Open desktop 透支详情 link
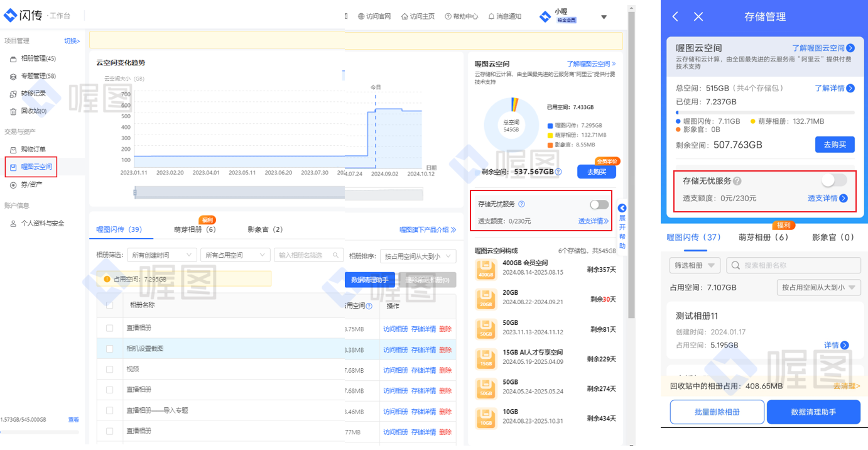Image resolution: width=868 pixels, height=450 pixels. pos(594,221)
